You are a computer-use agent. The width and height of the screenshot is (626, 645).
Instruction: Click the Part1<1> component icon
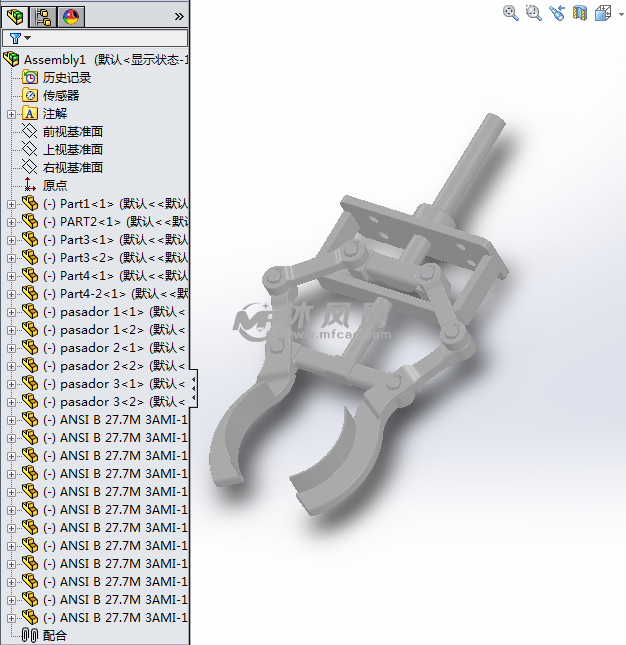click(x=30, y=203)
